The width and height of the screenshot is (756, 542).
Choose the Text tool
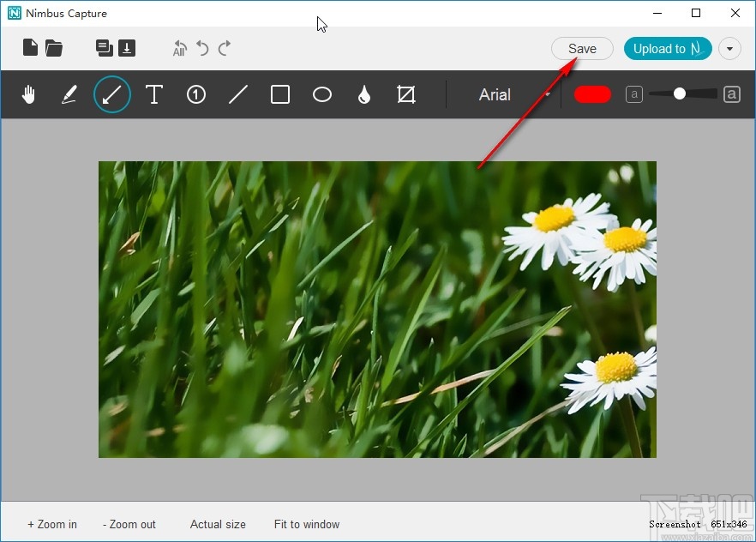click(154, 95)
